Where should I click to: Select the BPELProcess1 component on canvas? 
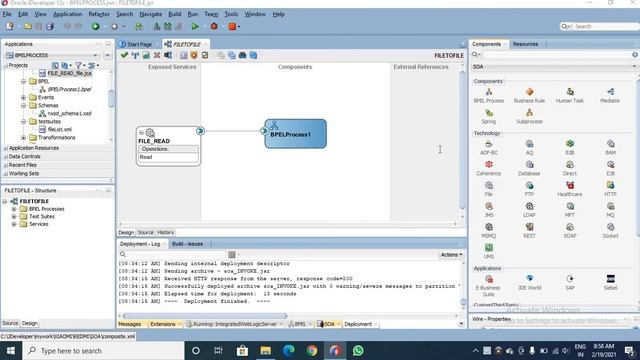point(296,134)
